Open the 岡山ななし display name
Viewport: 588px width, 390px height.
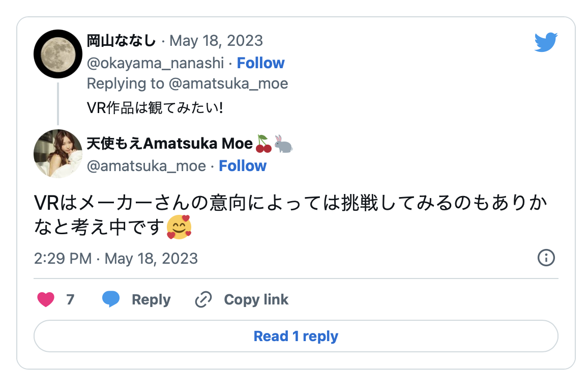coord(121,41)
